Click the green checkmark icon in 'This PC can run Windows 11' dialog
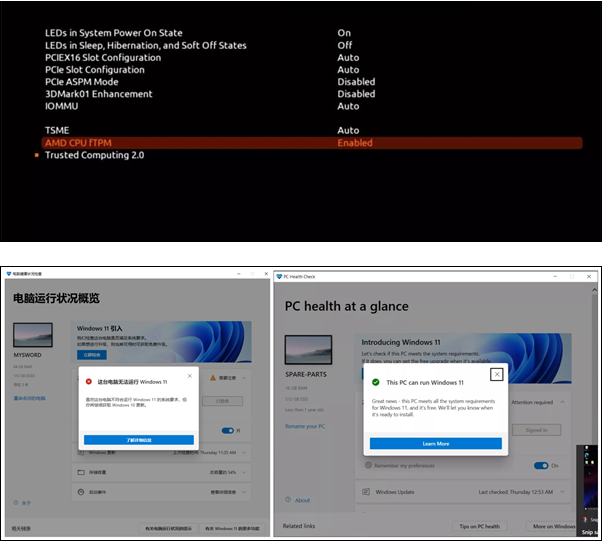The width and height of the screenshot is (603, 543). pyautogui.click(x=375, y=382)
